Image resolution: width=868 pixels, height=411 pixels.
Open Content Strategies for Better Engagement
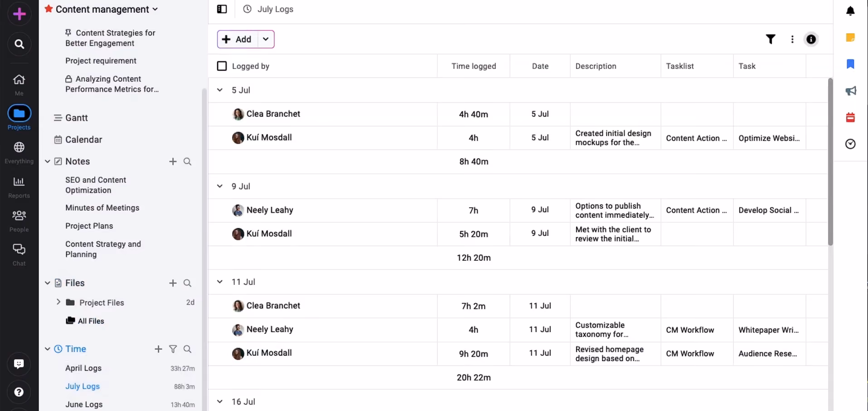click(110, 38)
